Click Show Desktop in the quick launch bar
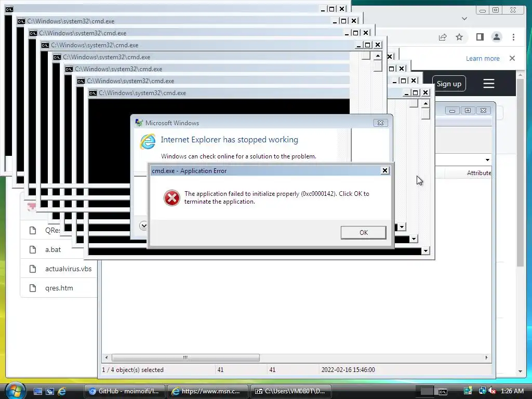The image size is (532, 399). tap(37, 391)
